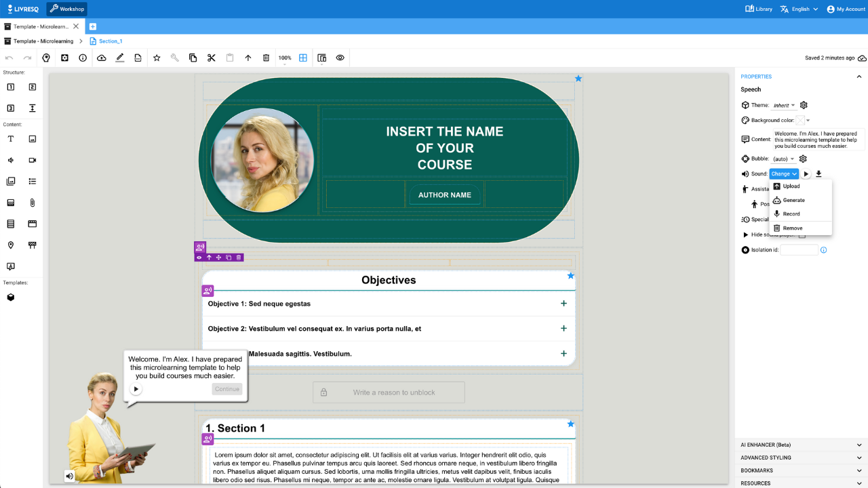Select the Attachment content tool

[x=33, y=203]
